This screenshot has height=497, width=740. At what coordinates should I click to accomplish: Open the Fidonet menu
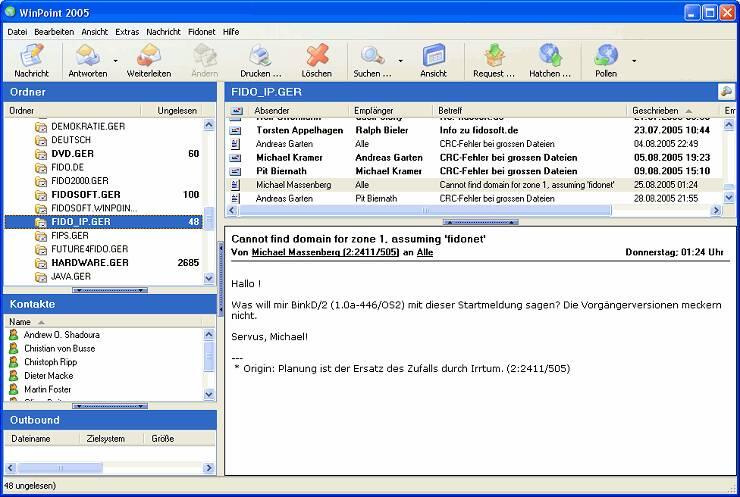201,32
